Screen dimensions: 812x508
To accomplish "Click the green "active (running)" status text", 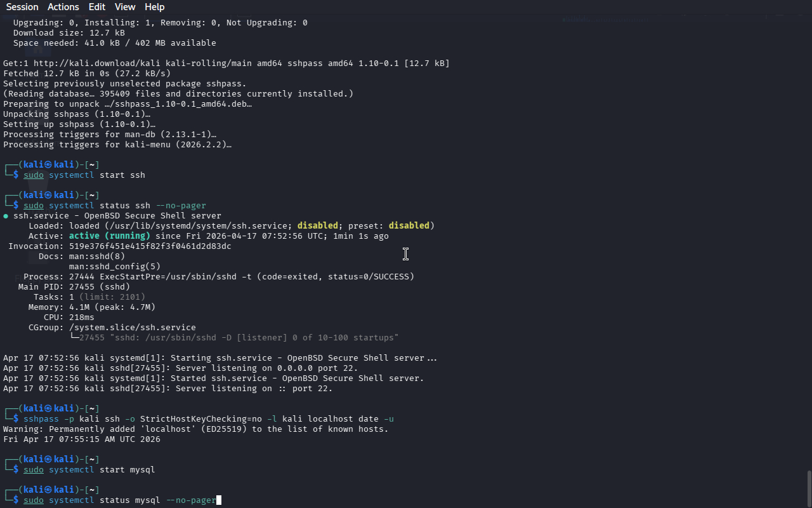I will [109, 236].
